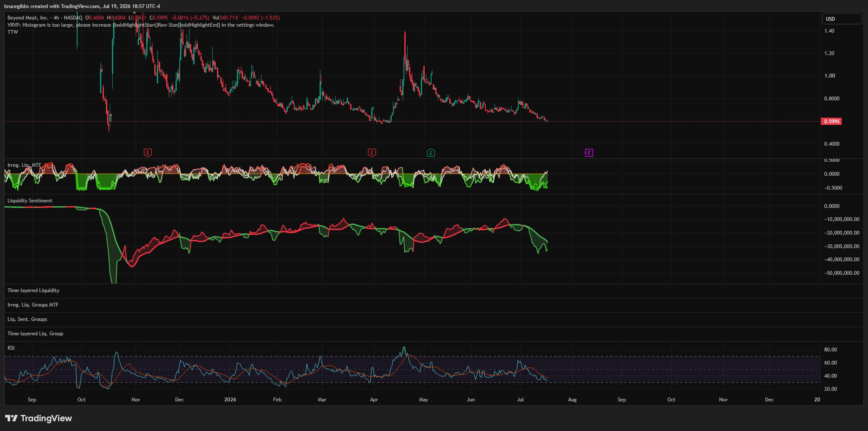Click the -30,000,000.00 axis value
The height and width of the screenshot is (431, 868).
[842, 246]
